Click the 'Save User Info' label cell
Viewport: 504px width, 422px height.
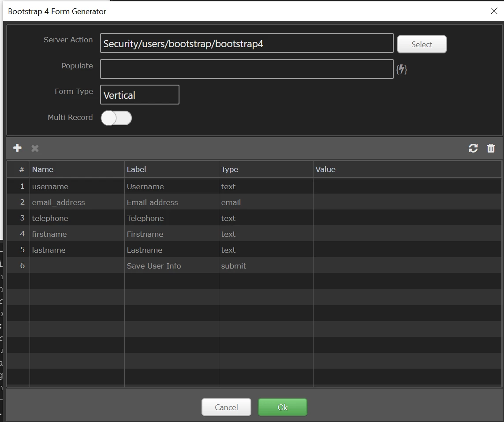pyautogui.click(x=172, y=265)
